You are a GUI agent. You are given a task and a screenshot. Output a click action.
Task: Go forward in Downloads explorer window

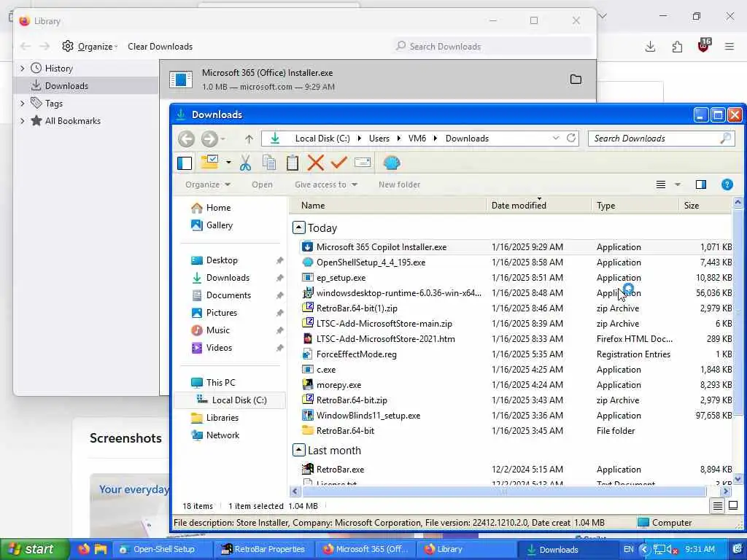tap(209, 139)
